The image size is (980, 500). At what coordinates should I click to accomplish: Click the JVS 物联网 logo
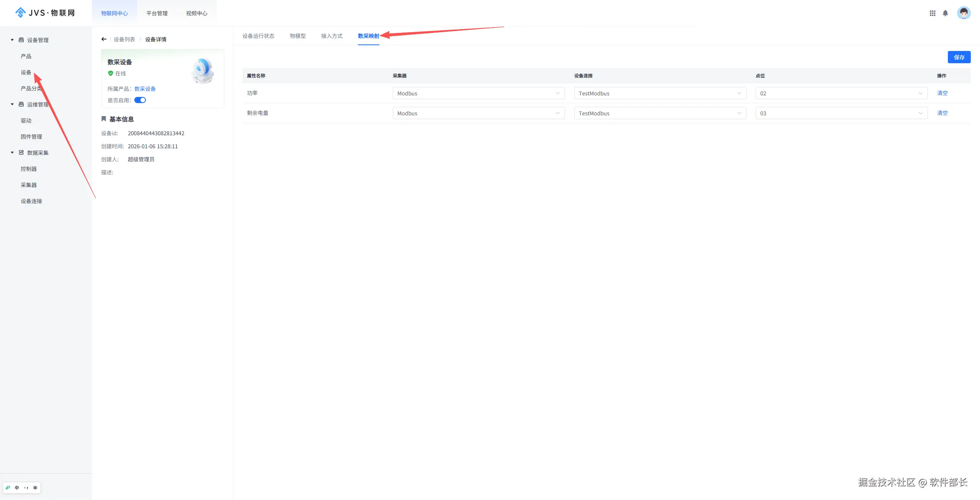tap(45, 13)
